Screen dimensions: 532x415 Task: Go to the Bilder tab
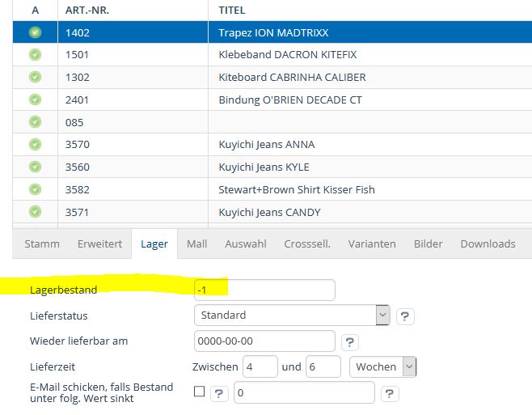(428, 243)
